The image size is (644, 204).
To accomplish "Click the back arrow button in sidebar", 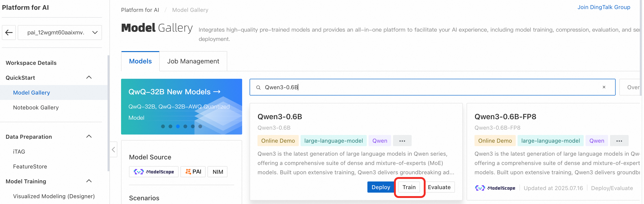I will 9,33.
